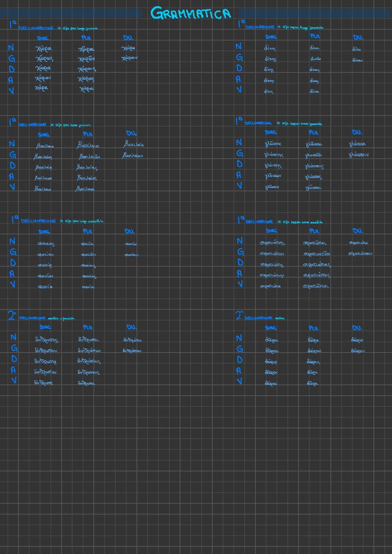Select nominative singular στρατιώτης
The height and width of the screenshot is (554, 392).
point(272,243)
